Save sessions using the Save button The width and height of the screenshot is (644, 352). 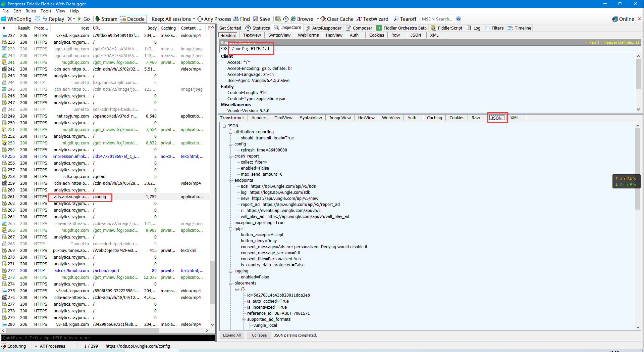pos(262,19)
